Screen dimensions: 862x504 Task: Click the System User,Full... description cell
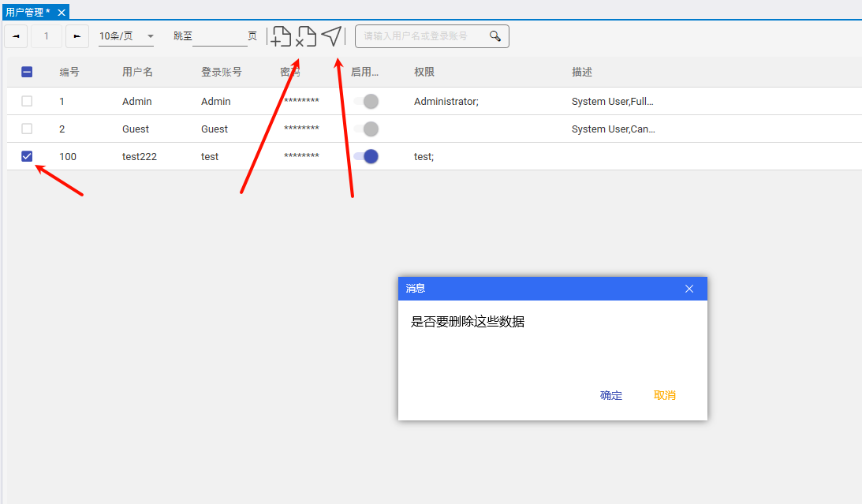(x=613, y=102)
